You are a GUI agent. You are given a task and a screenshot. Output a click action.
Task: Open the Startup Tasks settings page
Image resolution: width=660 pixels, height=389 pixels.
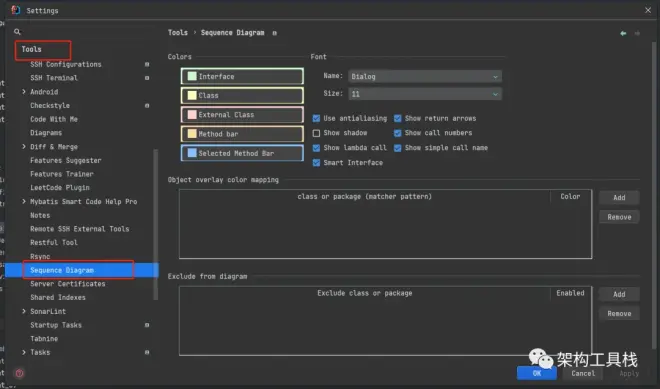(56, 325)
